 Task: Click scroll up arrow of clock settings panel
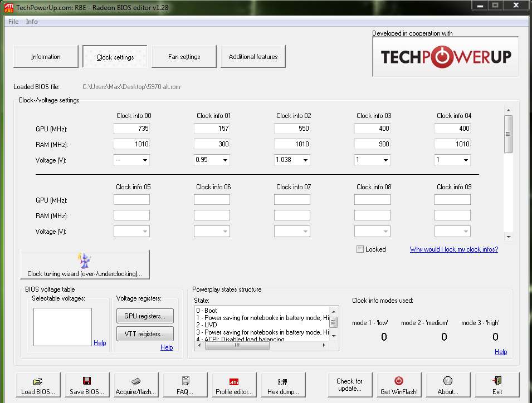tap(508, 110)
